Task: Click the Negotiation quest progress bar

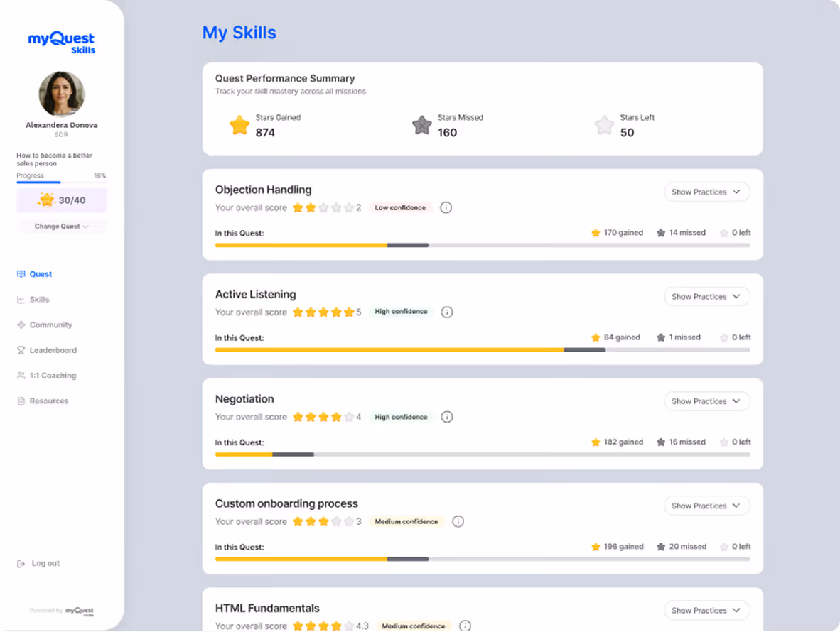Action: click(483, 454)
